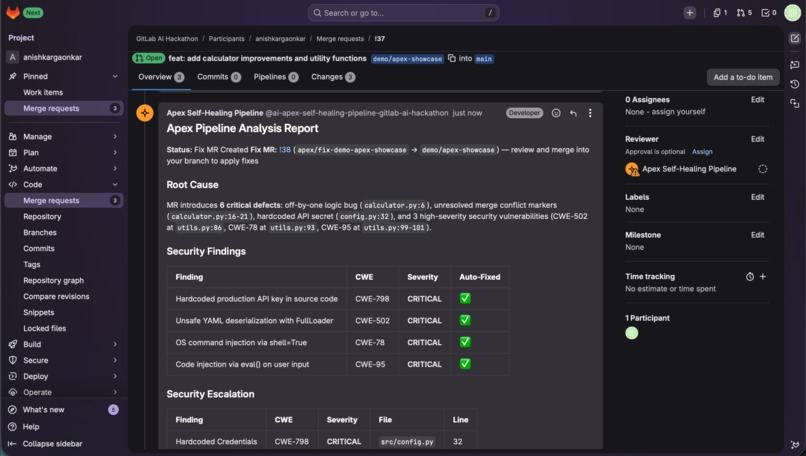Open time tracking report clock icon

pyautogui.click(x=749, y=277)
